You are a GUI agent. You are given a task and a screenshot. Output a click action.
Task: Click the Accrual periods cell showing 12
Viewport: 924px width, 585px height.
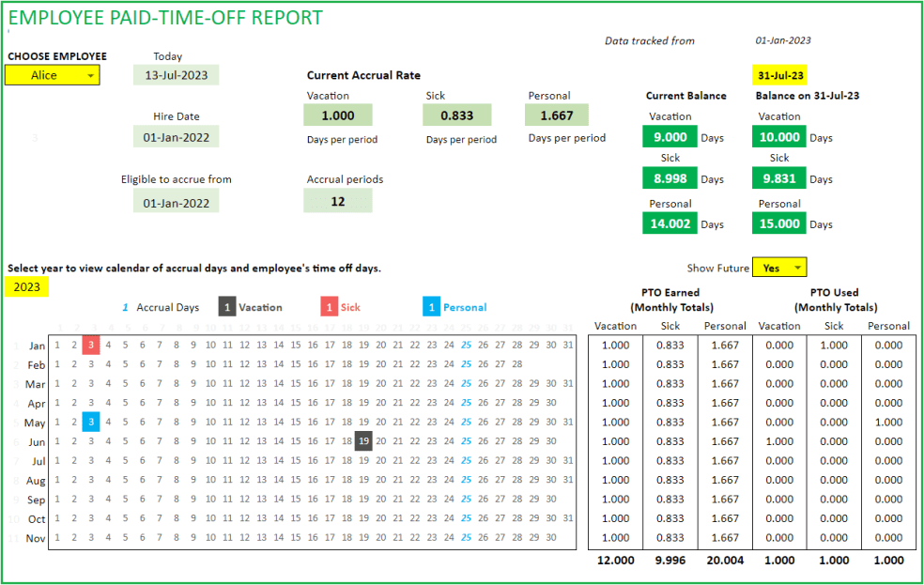[338, 199]
